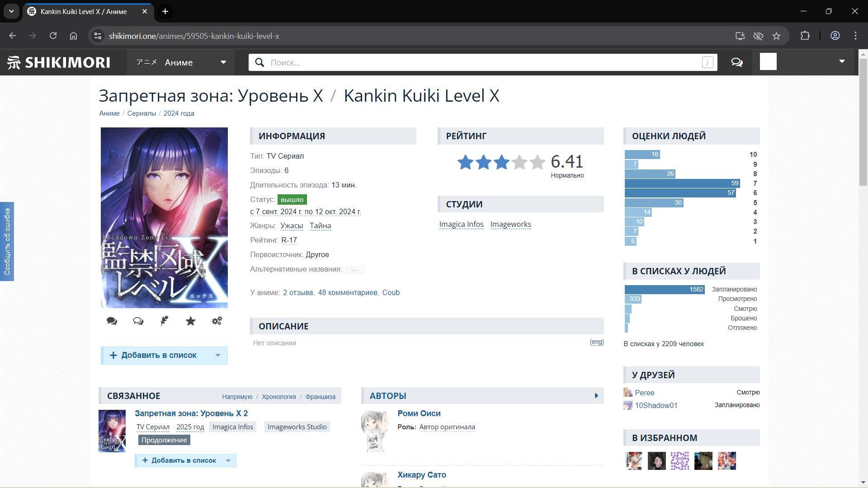Open the Добавить в список dropdown arrow
This screenshot has height=488, width=868.
pyautogui.click(x=218, y=355)
